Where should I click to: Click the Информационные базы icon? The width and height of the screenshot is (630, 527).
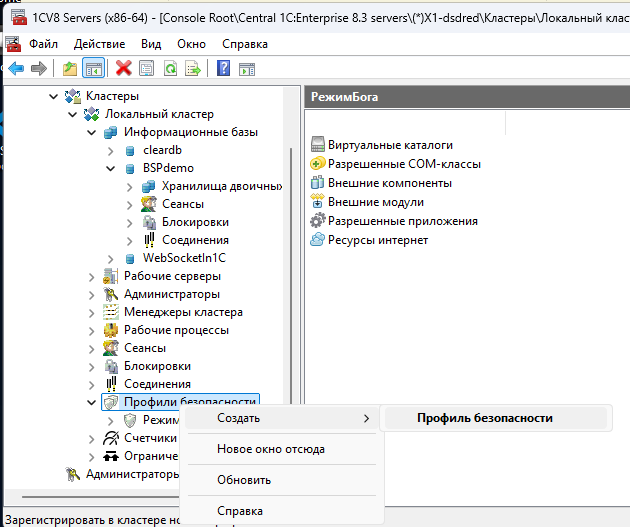click(x=110, y=132)
